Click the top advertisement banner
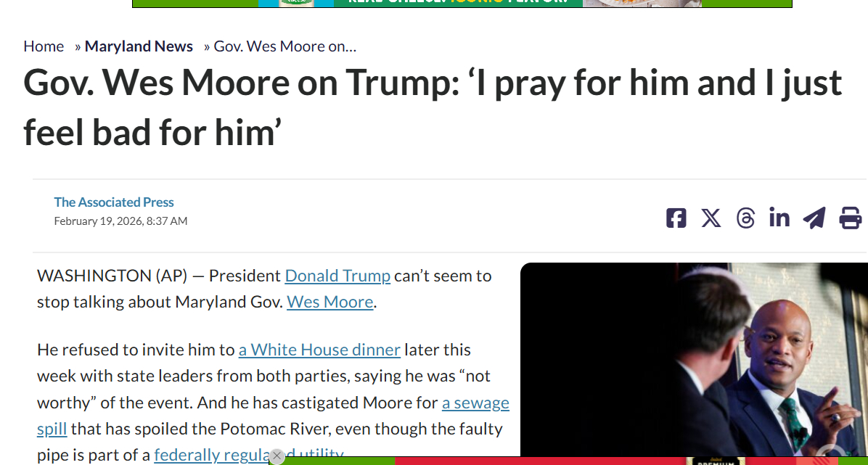This screenshot has height=465, width=868. pyautogui.click(x=462, y=3)
